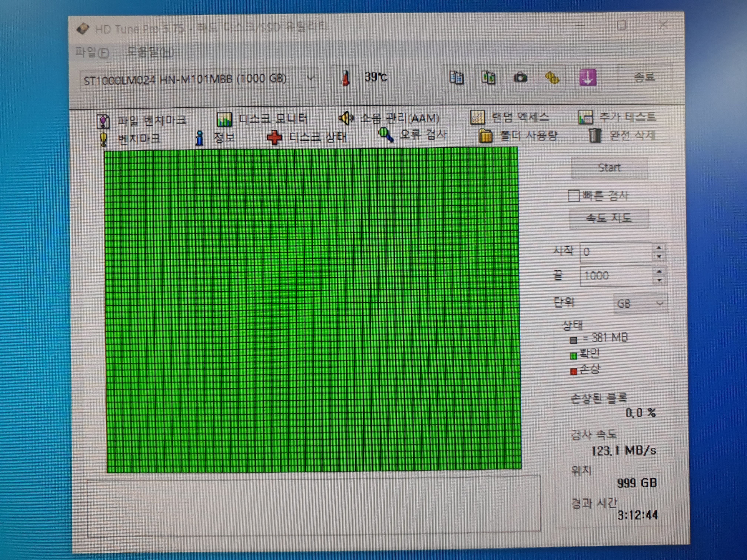
Task: Open the 도움말(H) menu
Action: pos(150,52)
